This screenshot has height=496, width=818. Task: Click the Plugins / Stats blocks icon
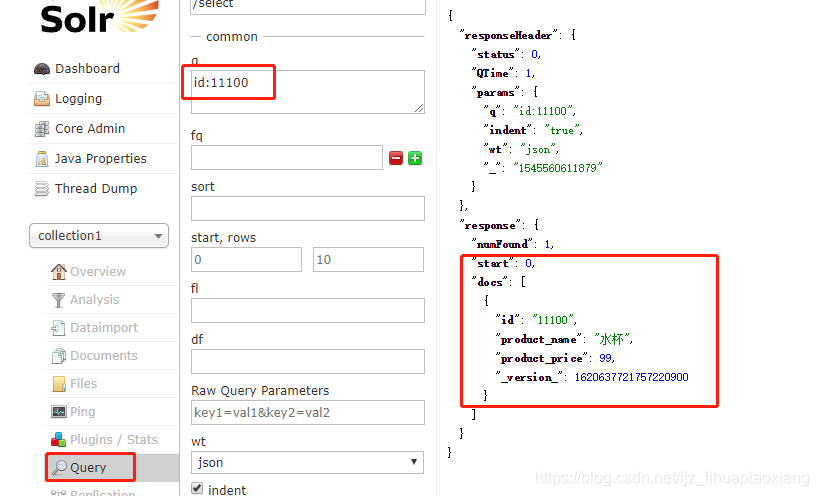(58, 440)
